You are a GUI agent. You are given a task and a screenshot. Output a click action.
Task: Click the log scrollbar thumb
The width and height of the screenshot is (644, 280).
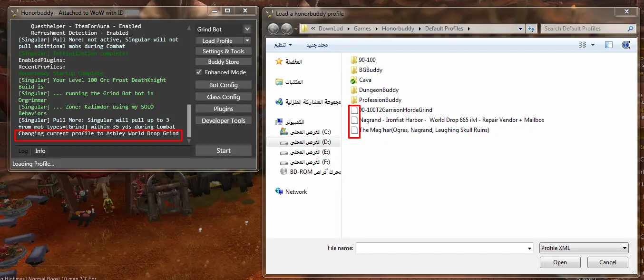coord(189,120)
